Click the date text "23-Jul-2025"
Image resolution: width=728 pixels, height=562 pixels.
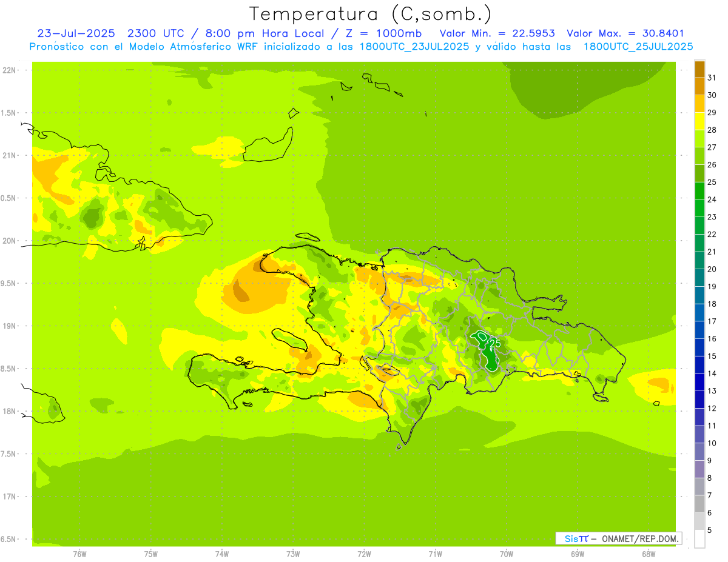pyautogui.click(x=76, y=33)
